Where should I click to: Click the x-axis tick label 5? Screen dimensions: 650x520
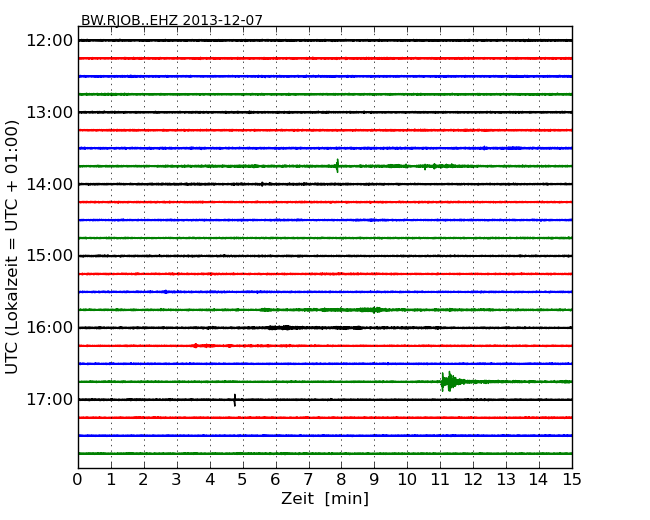[243, 480]
